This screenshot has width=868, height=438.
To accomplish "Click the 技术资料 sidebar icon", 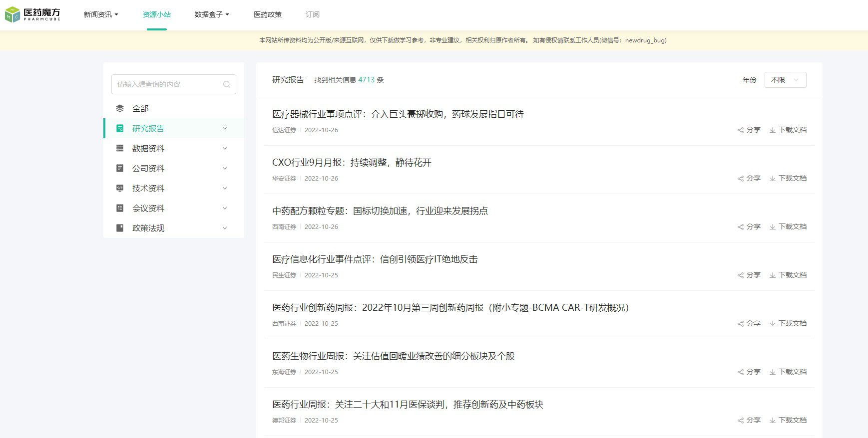I will pyautogui.click(x=120, y=188).
